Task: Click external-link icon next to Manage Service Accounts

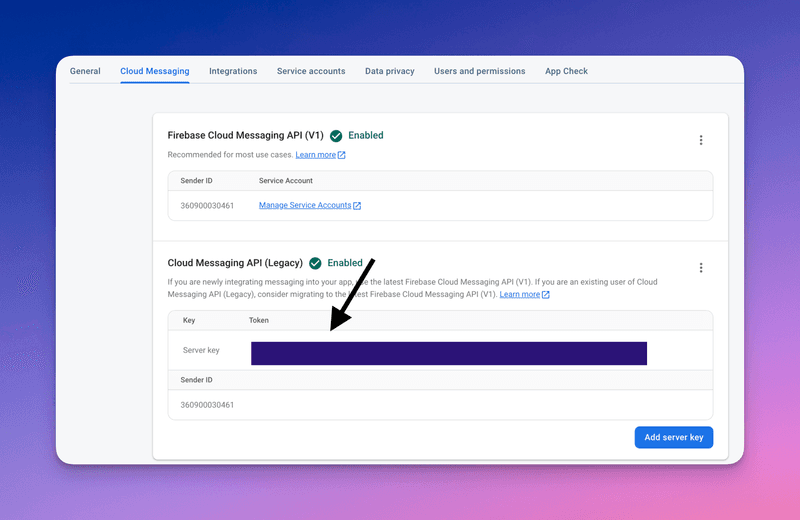Action: pos(357,206)
